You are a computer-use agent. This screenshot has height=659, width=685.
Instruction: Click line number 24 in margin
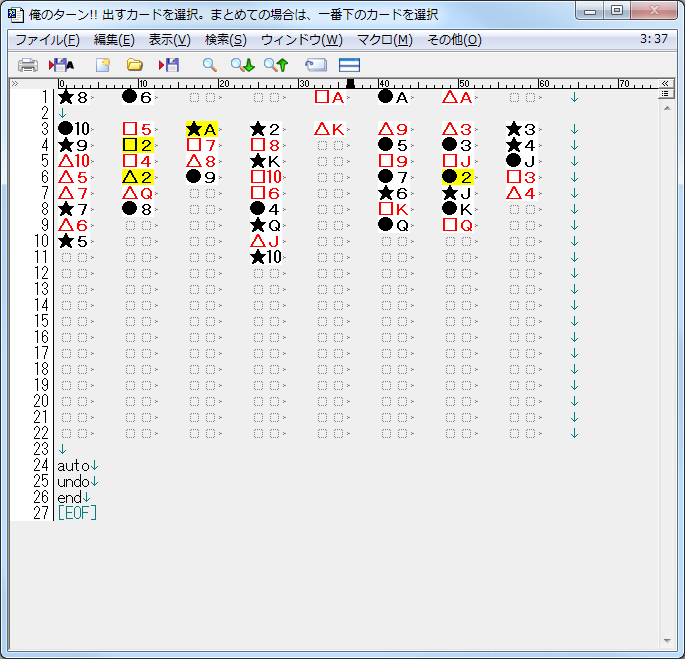coord(41,466)
